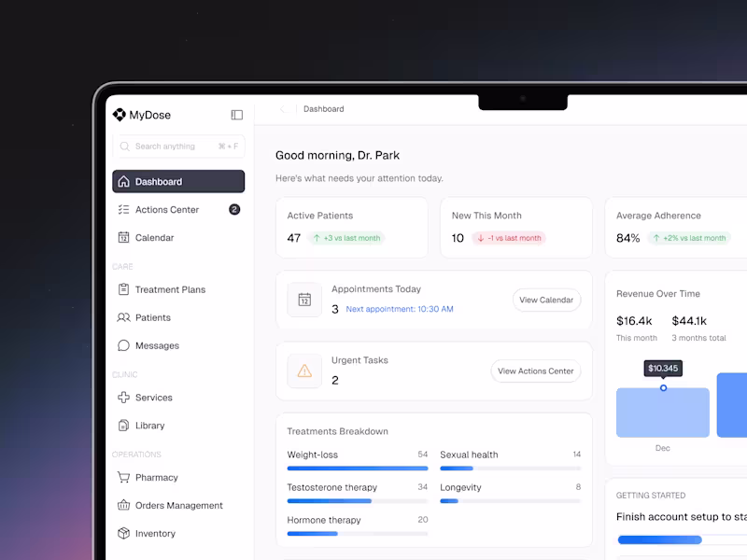Click the Dec revenue chart bar
Viewport: 747px width, 560px height.
(x=663, y=413)
